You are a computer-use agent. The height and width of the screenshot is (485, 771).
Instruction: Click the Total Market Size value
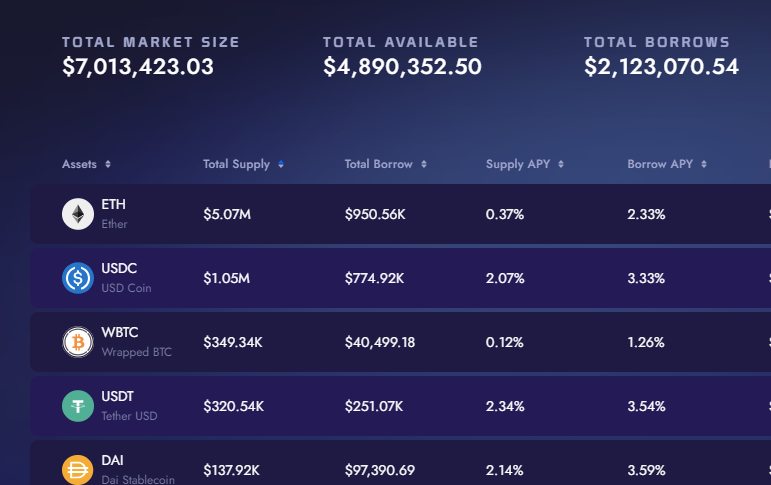coord(138,66)
